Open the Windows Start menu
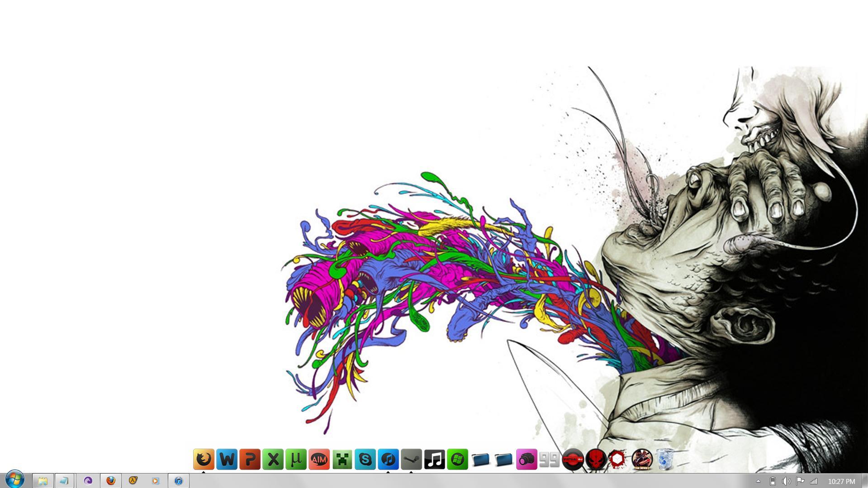Viewport: 868px width, 488px height. coord(15,479)
